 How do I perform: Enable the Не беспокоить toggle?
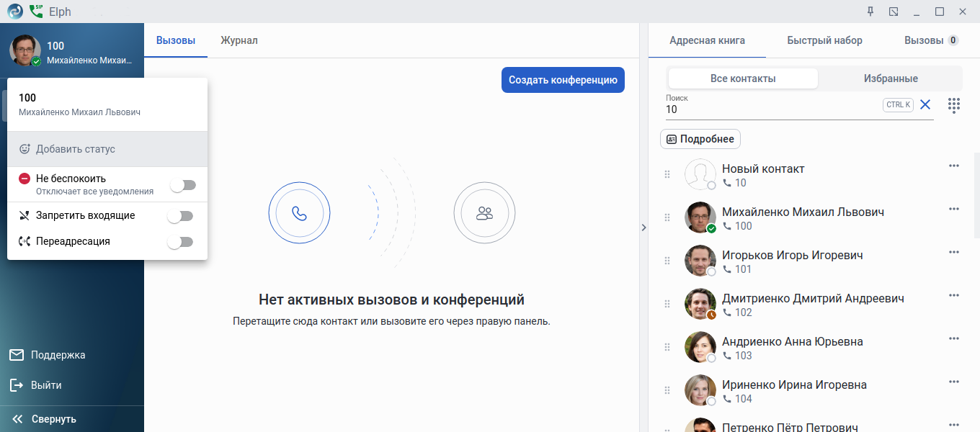tap(182, 186)
